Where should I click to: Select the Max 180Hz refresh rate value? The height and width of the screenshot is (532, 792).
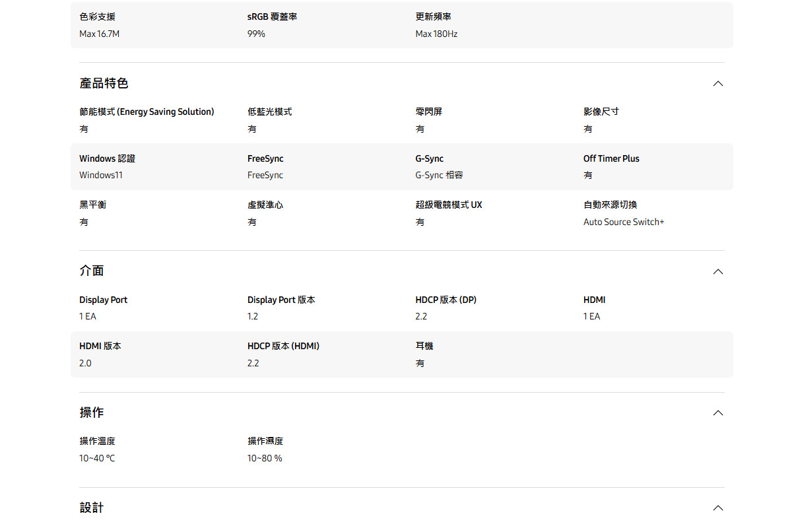[x=436, y=34]
